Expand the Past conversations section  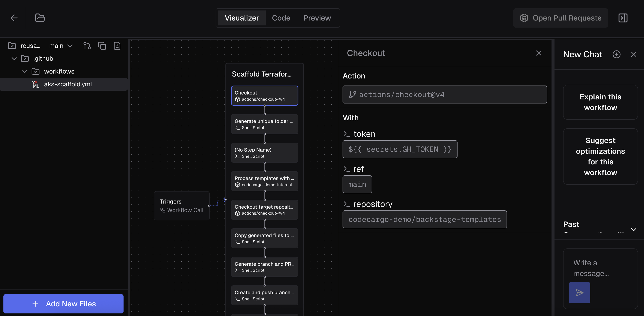634,229
